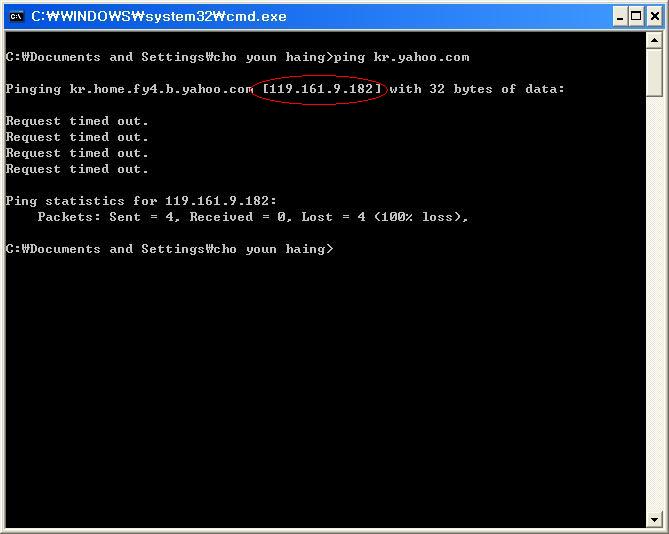
Task: Click the empty prompt on the bottom line
Action: coord(340,249)
